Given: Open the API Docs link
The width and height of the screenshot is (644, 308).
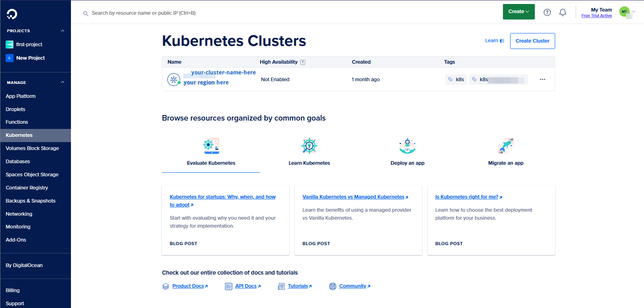Looking at the screenshot, I should point(248,286).
